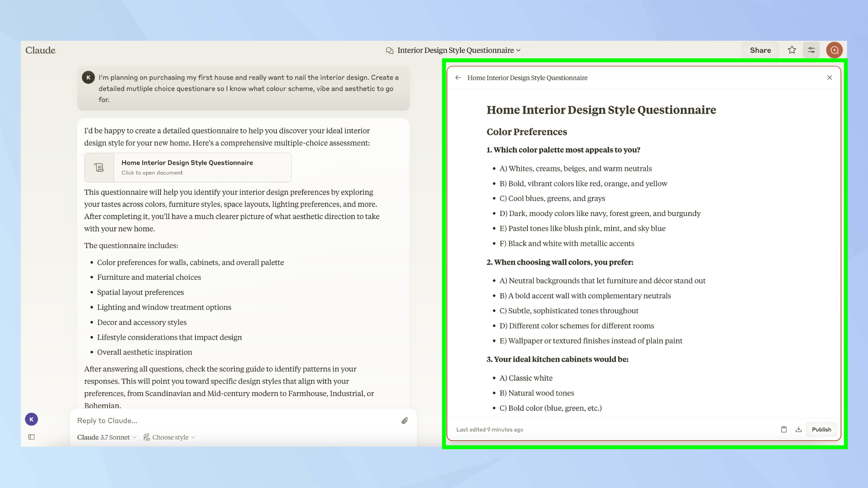Click the chat bubble icon beside title
The height and width of the screenshot is (488, 868).
390,50
